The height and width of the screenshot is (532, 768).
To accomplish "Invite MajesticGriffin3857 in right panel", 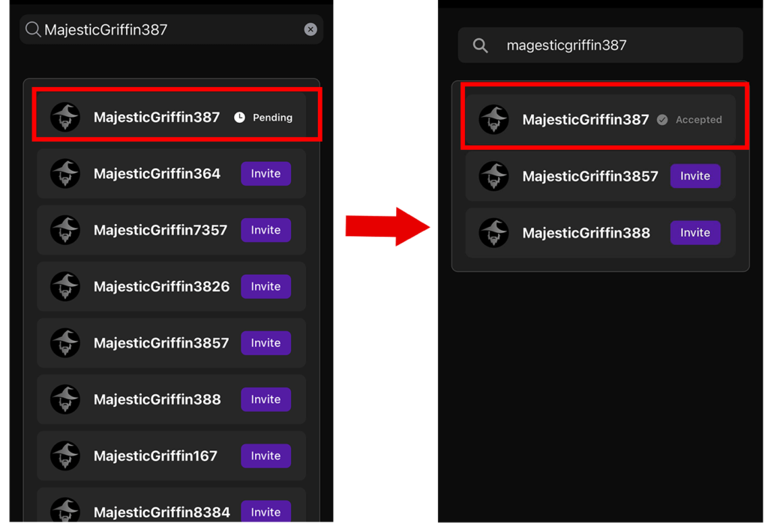I will [x=694, y=176].
